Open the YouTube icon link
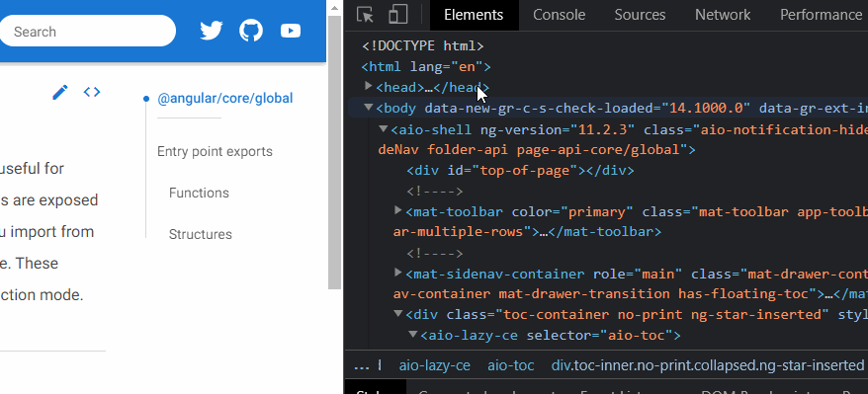The width and height of the screenshot is (868, 394). pos(291,31)
